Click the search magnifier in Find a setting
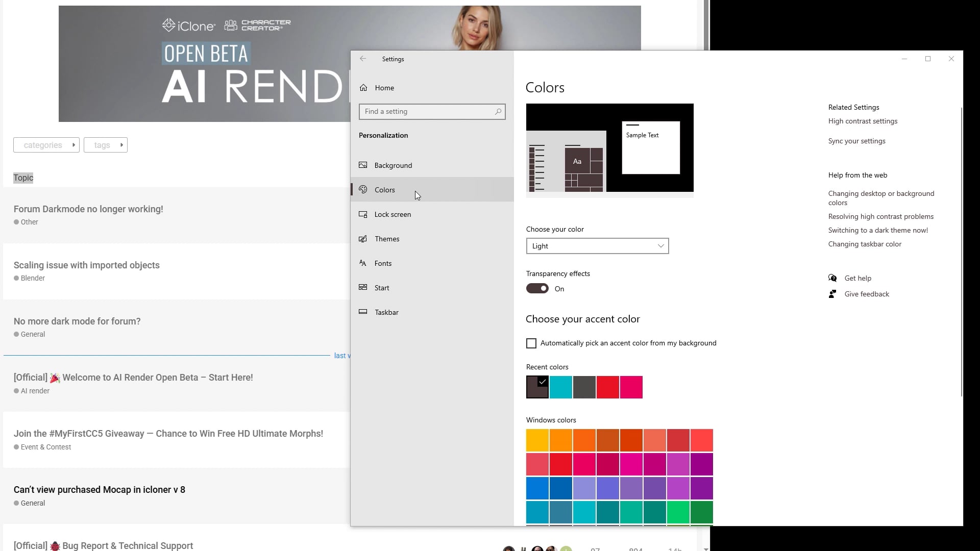Viewport: 980px width, 551px height. (498, 111)
